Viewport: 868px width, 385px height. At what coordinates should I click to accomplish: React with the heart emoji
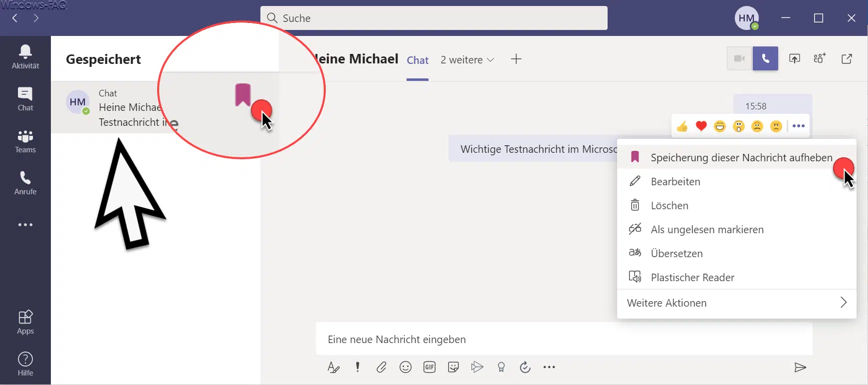[701, 126]
